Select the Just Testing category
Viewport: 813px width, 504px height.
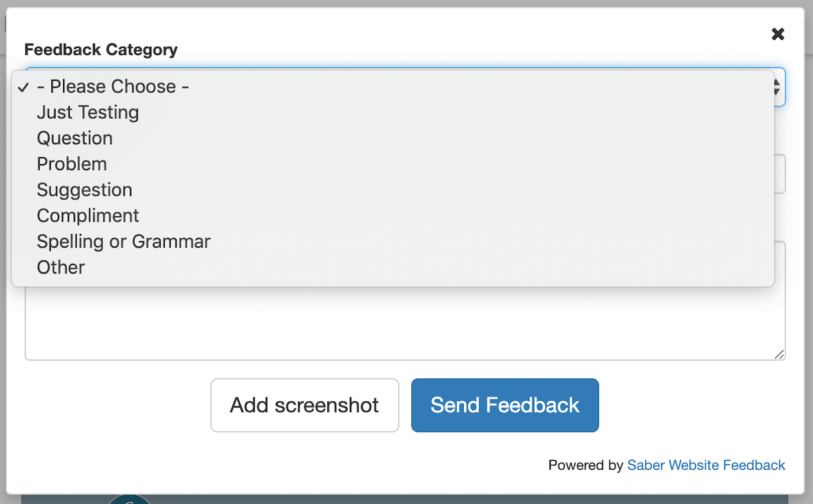pyautogui.click(x=87, y=112)
